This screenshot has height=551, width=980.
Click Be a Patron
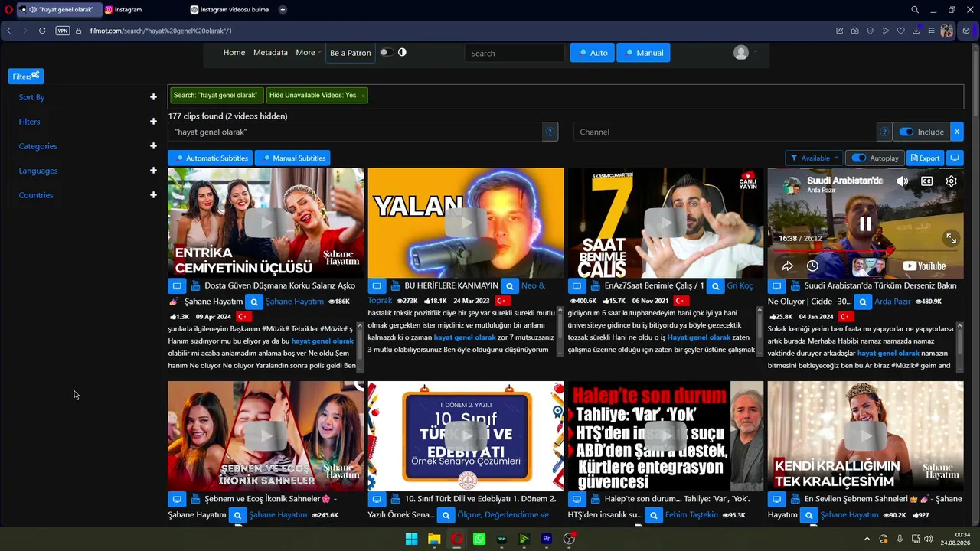click(x=350, y=53)
